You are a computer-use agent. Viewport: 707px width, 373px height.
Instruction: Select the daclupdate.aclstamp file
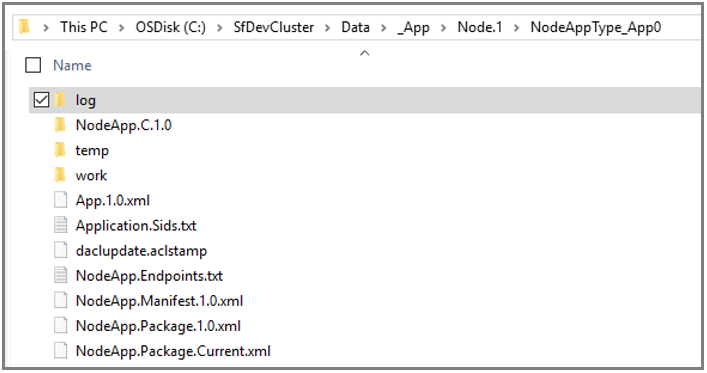coord(141,251)
